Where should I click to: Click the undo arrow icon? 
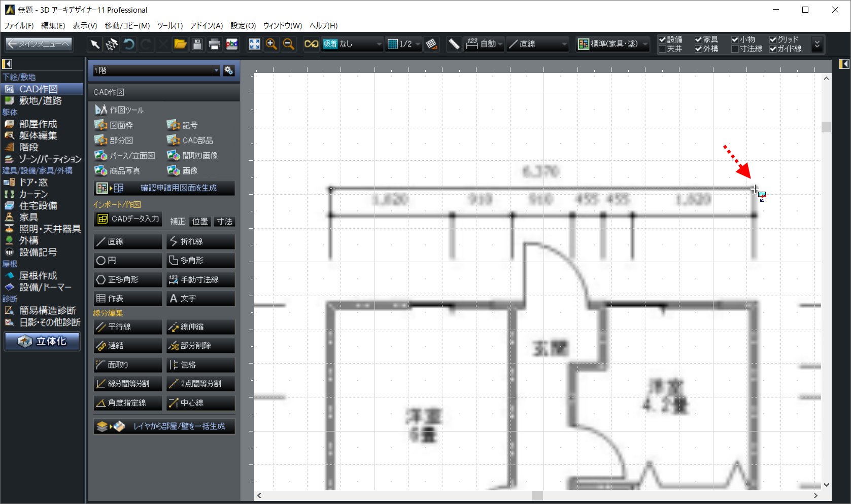click(x=129, y=45)
